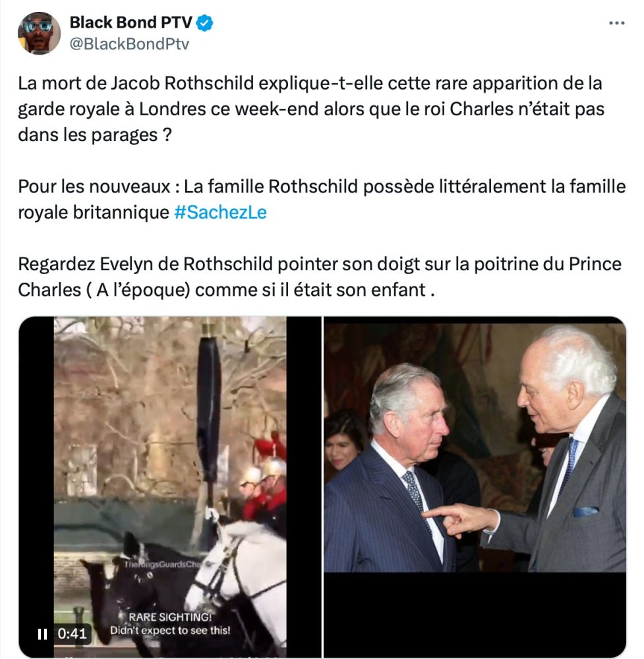Open the #SachezLe hashtag link
The width and height of the screenshot is (644, 659).
(x=220, y=212)
